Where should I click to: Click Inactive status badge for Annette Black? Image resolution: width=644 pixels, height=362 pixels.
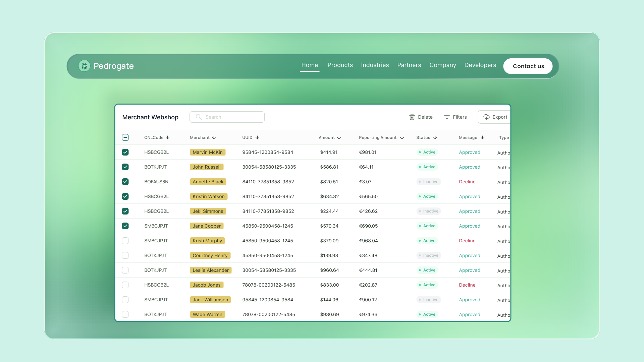click(428, 182)
